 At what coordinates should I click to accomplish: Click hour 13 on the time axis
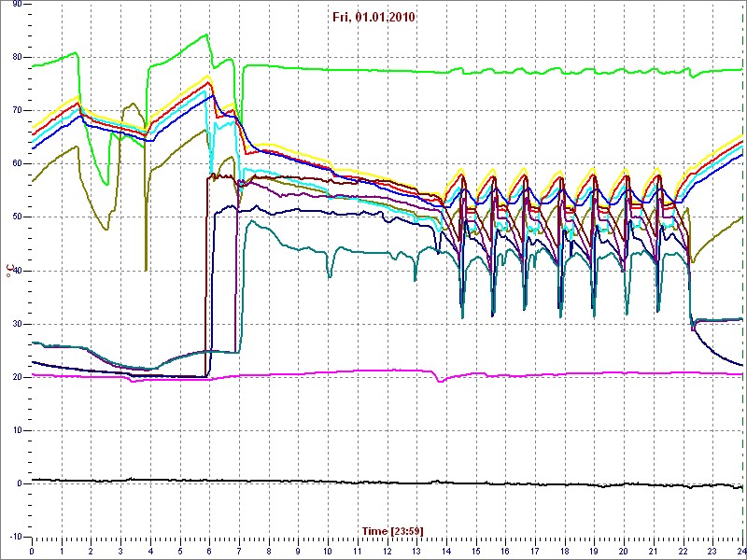[x=416, y=552]
